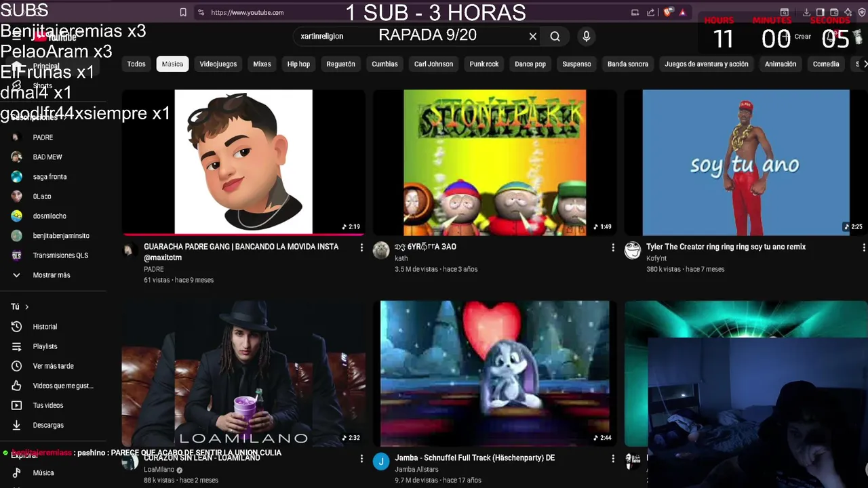868x488 pixels.
Task: Open options for Tyler The Creator remix video
Action: pyautogui.click(x=863, y=248)
